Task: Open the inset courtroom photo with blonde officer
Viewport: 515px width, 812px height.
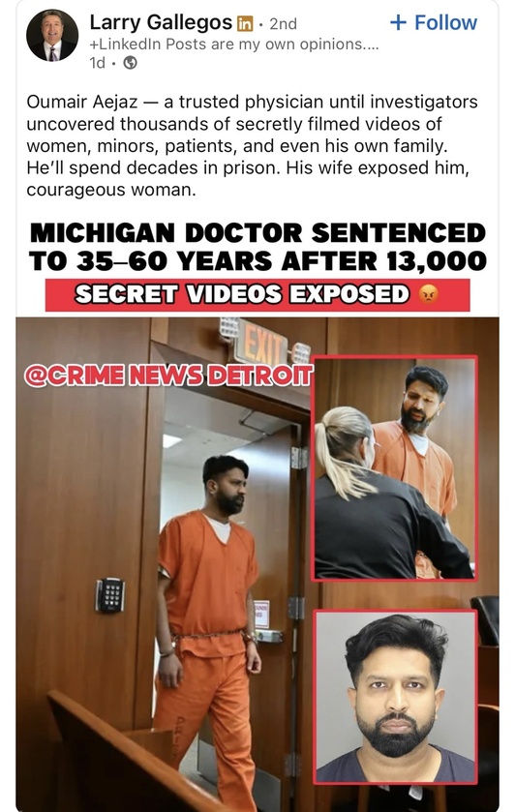Action: [394, 467]
